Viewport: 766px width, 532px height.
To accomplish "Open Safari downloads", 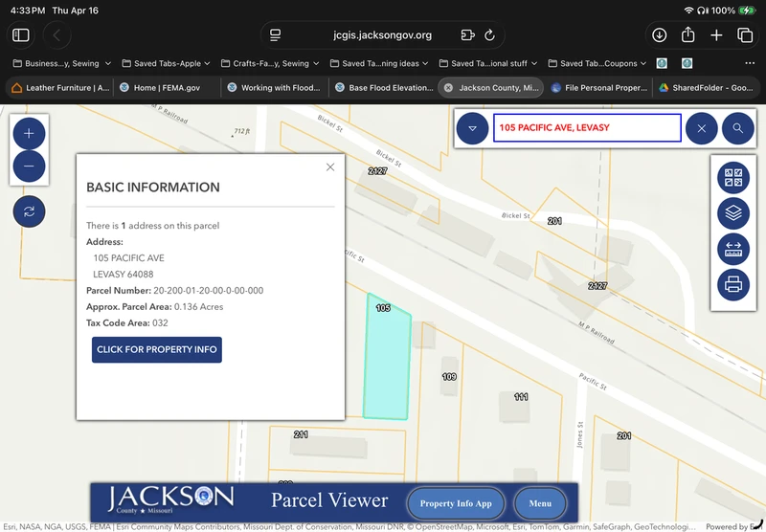I will tap(659, 35).
